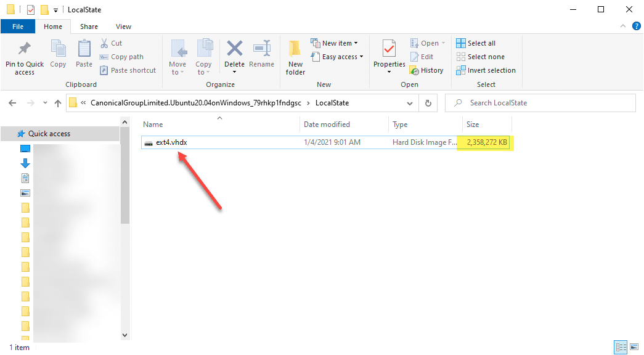Click the CanonicalGroupLimited breadcrumb segment
The height and width of the screenshot is (355, 644).
pos(196,103)
